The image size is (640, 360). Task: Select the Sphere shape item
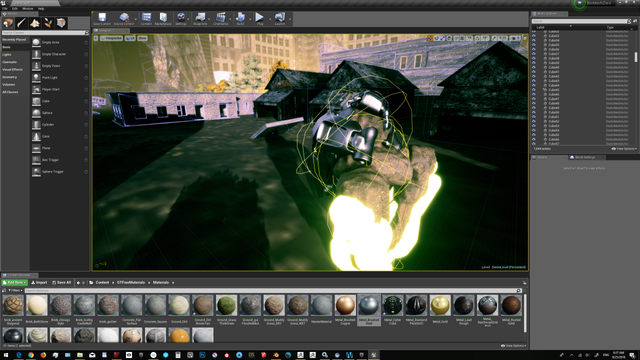[60, 113]
